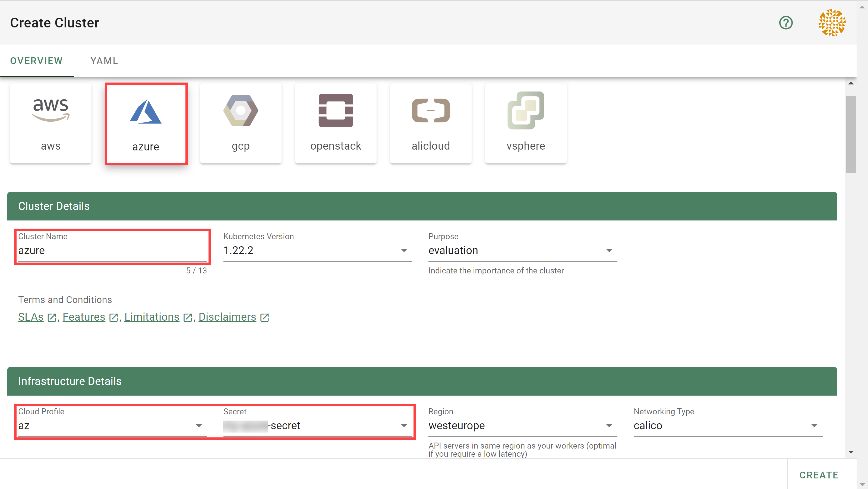
Task: Open the Disclaimers link
Action: tap(227, 317)
